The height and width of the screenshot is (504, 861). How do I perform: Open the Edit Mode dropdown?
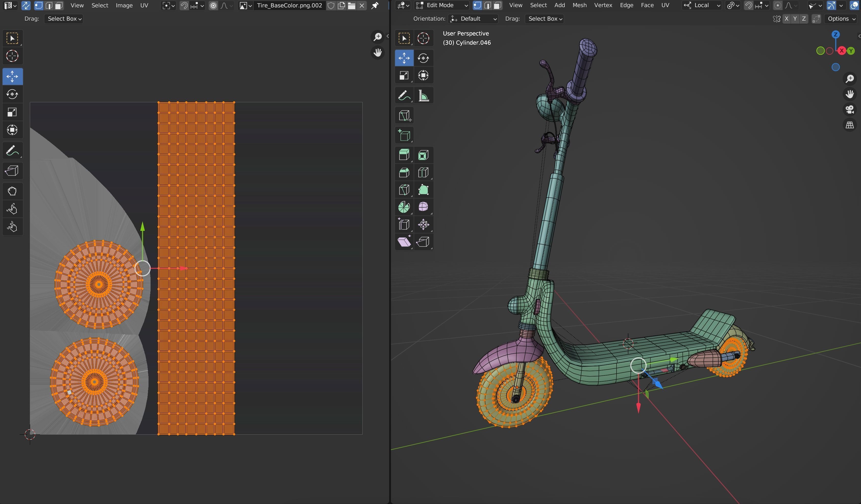point(442,5)
